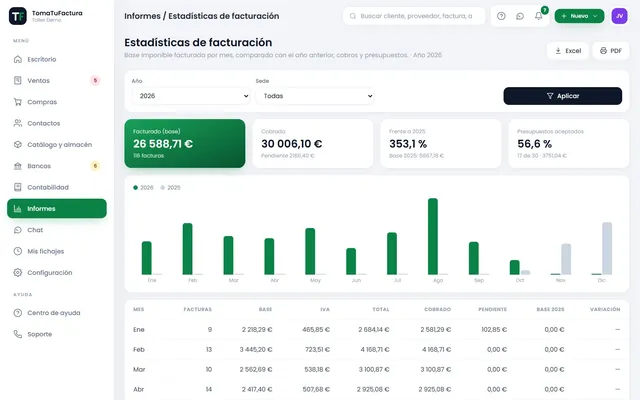Image resolution: width=640 pixels, height=400 pixels.
Task: Open the Año 2026 dropdown
Action: (x=191, y=96)
